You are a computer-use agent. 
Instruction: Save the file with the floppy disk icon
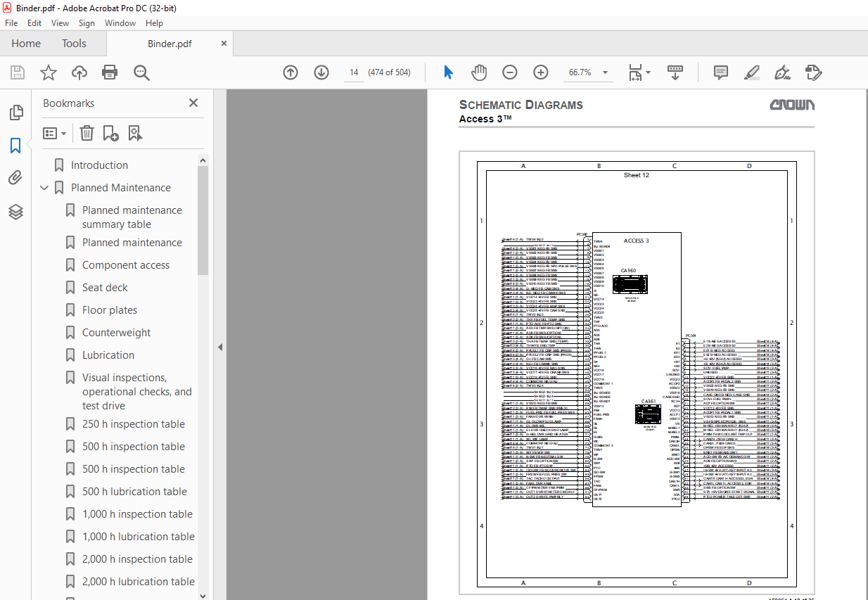click(18, 72)
